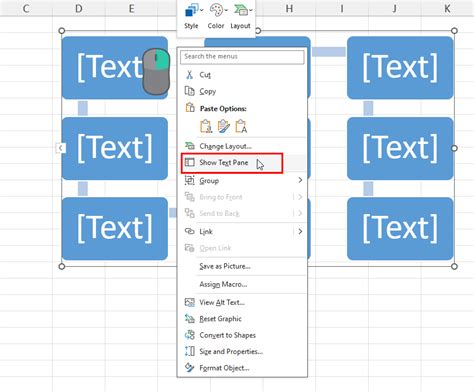Select column J header

pyautogui.click(x=395, y=8)
